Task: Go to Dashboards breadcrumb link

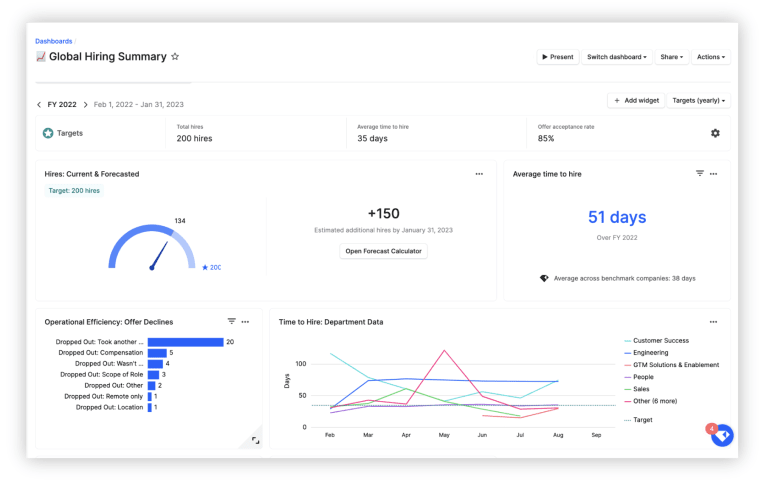Action: click(x=53, y=41)
